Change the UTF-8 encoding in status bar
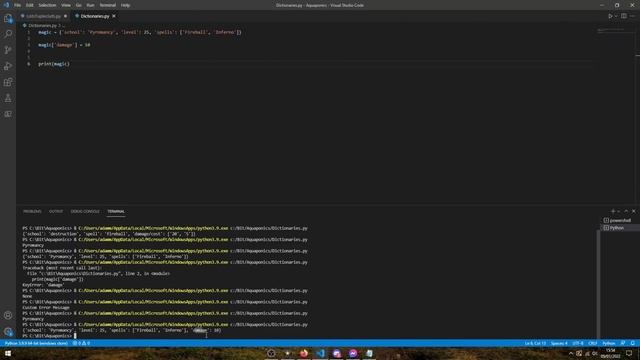 point(578,343)
